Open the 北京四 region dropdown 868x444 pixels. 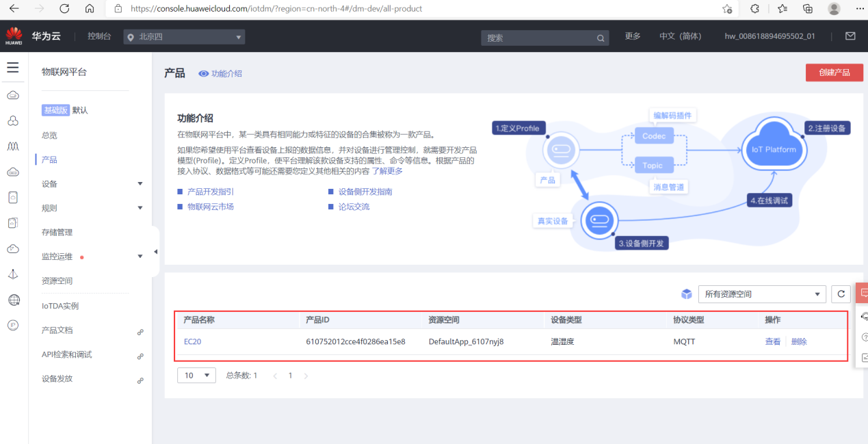point(184,37)
